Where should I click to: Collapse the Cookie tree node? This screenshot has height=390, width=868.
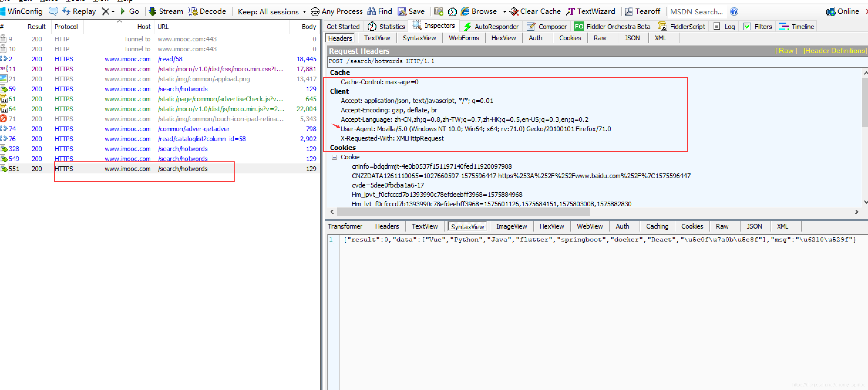[x=334, y=157]
